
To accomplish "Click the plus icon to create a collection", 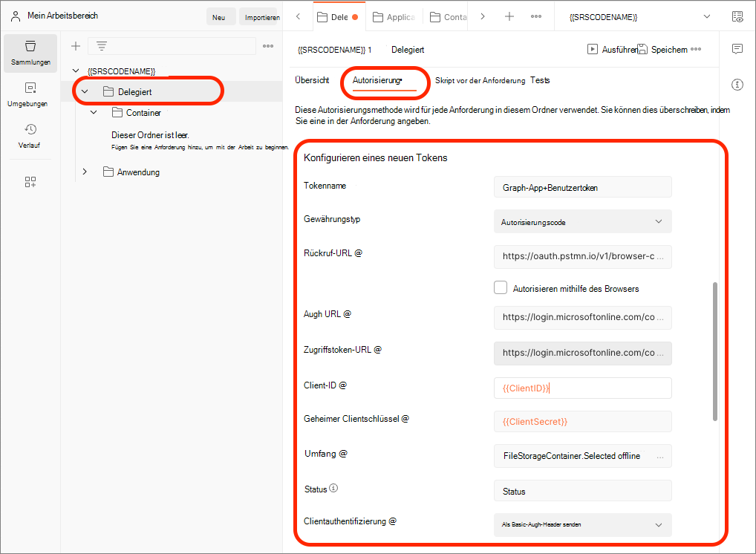I will (x=75, y=46).
